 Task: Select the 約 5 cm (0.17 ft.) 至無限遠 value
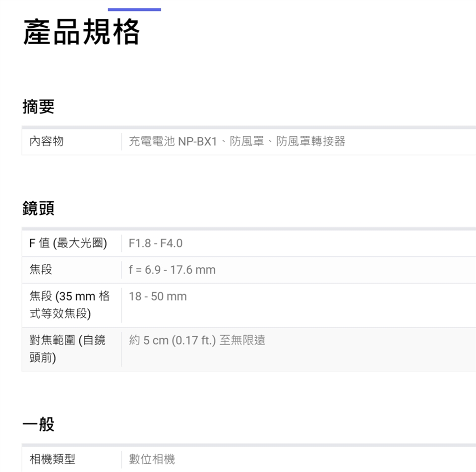[x=197, y=340]
